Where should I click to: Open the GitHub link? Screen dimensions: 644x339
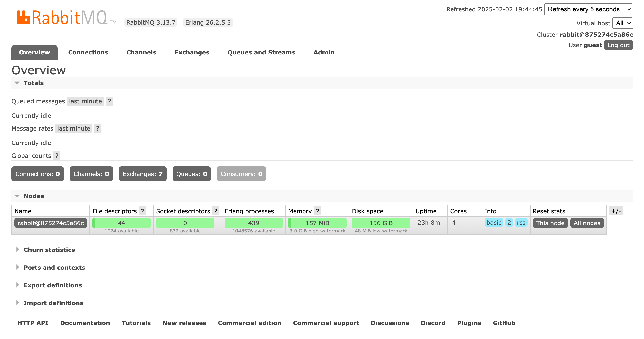(504, 323)
